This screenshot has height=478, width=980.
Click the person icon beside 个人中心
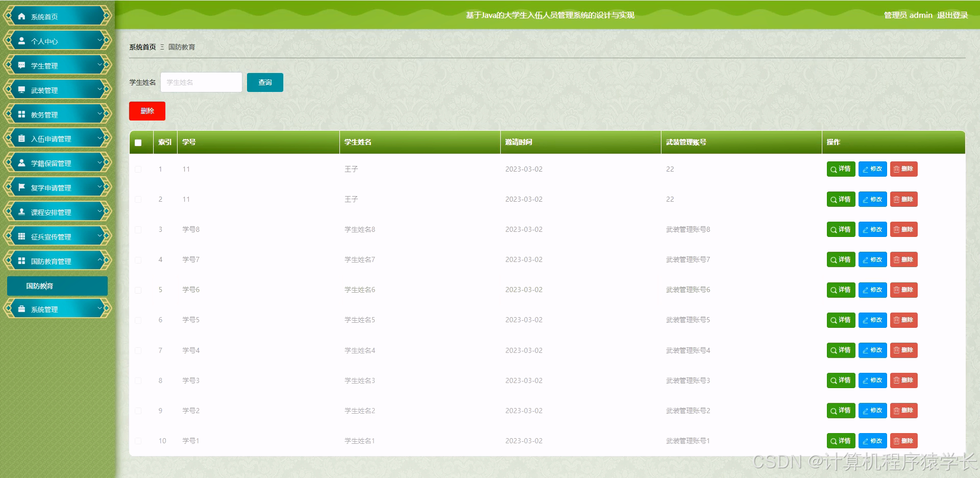pos(21,41)
